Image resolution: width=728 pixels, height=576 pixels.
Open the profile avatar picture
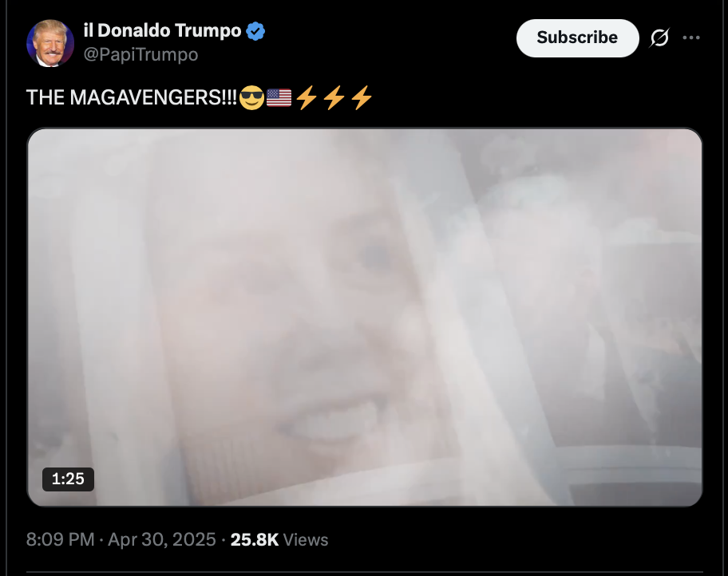(x=50, y=43)
